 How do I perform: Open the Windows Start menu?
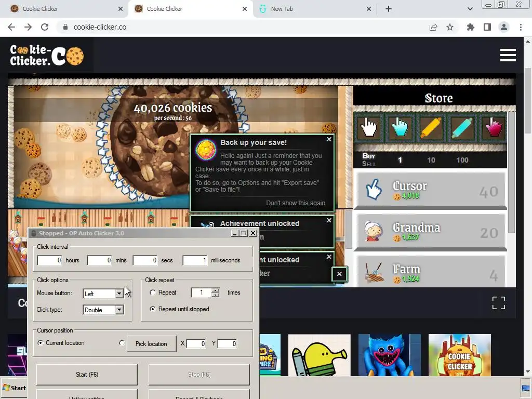[x=14, y=388]
